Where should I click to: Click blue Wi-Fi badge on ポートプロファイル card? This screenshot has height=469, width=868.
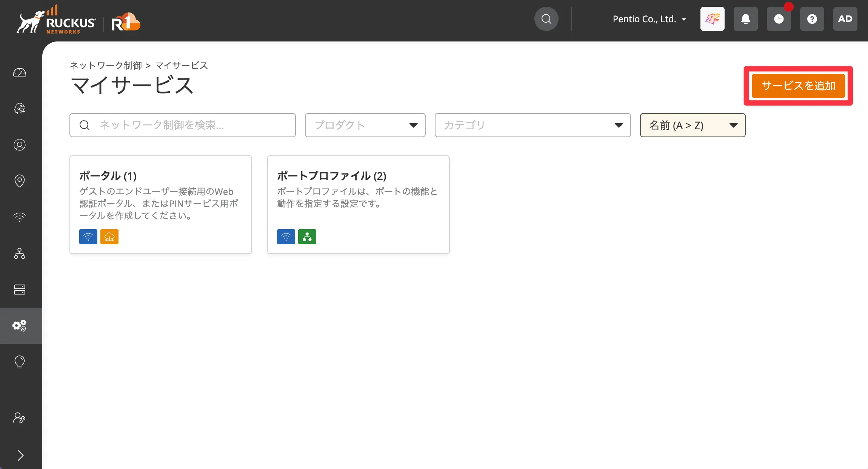(x=286, y=237)
